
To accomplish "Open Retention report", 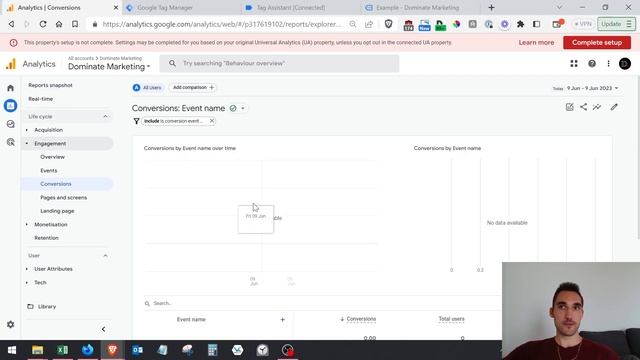I will (46, 238).
